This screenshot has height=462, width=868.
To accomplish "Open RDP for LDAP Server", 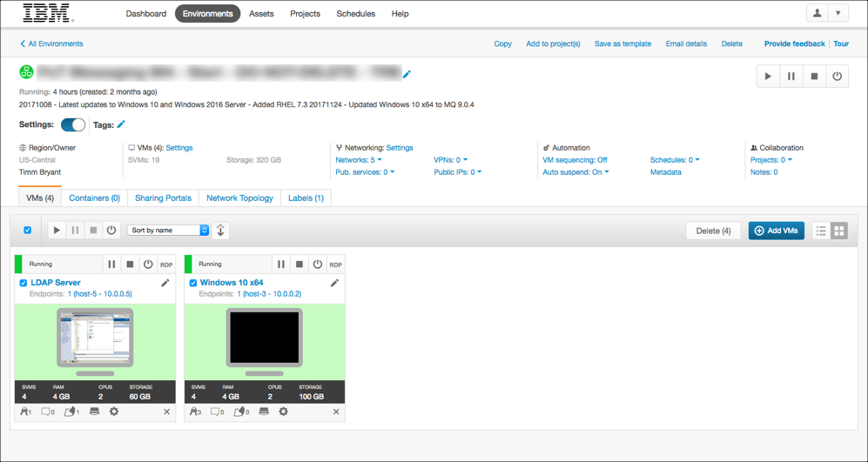I will tap(166, 264).
